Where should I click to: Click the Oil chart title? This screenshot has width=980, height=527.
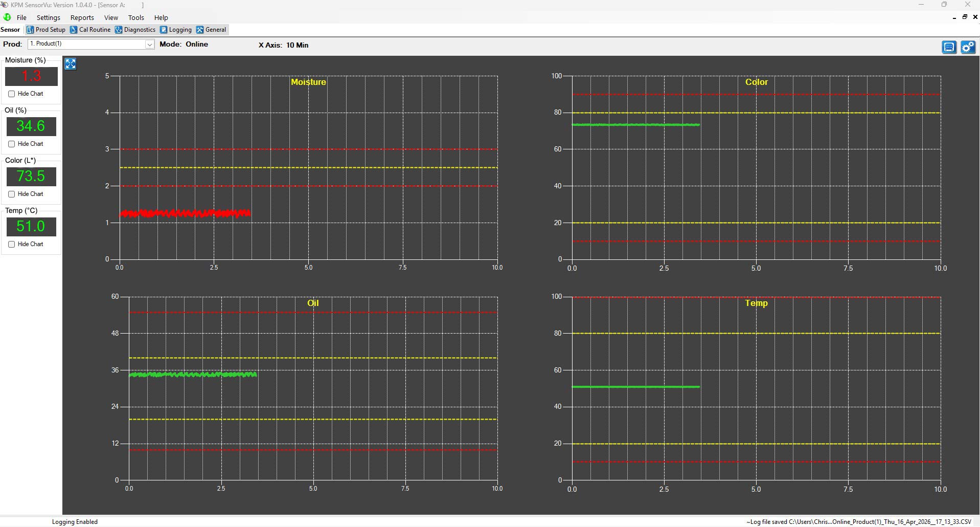[313, 303]
